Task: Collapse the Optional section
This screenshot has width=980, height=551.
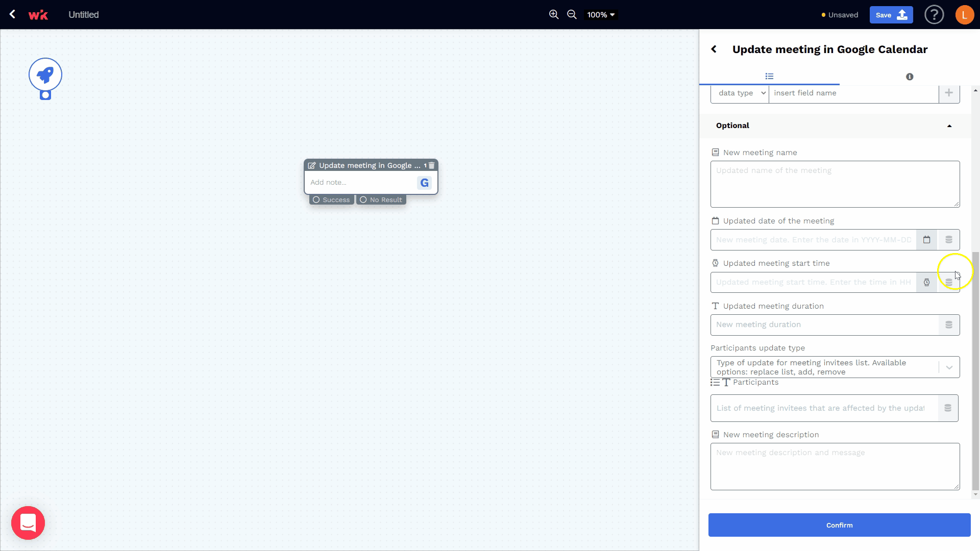Action: coord(835,126)
